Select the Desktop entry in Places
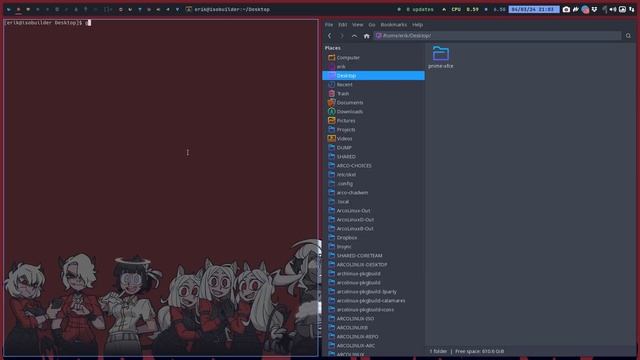 373,76
